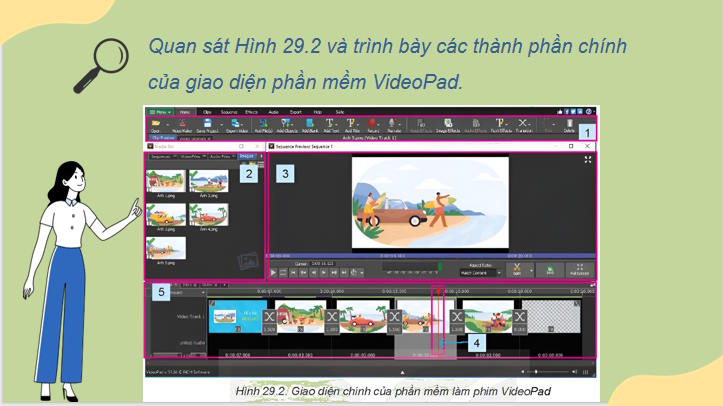Click the Transition toolbar icon

coord(523,125)
